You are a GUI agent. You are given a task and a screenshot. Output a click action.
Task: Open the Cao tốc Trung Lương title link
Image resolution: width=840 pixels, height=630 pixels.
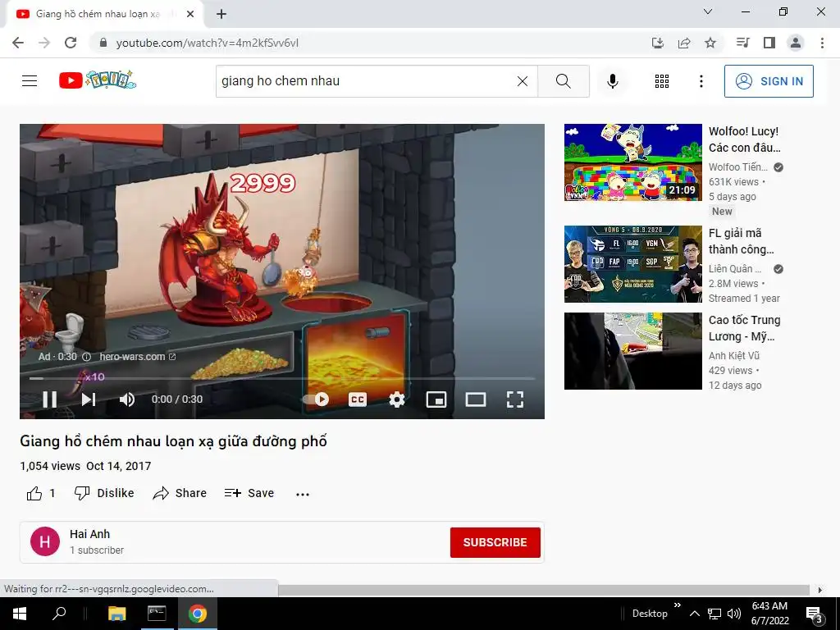[x=744, y=328]
